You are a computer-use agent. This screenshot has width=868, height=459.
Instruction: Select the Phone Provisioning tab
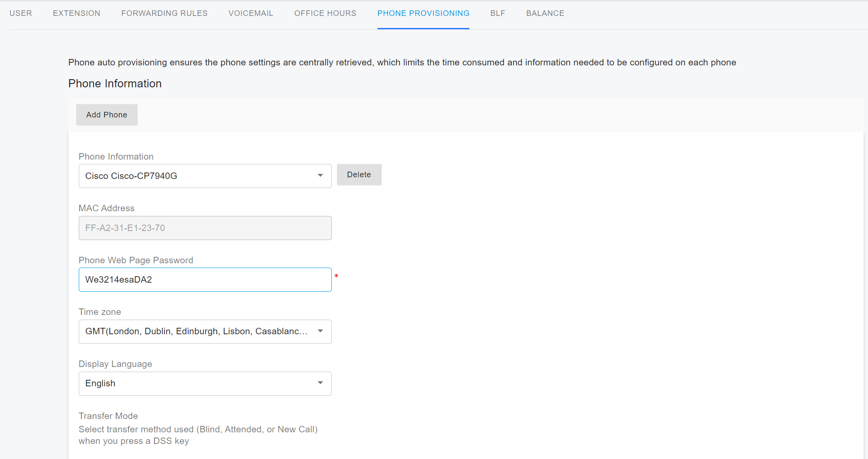(423, 13)
